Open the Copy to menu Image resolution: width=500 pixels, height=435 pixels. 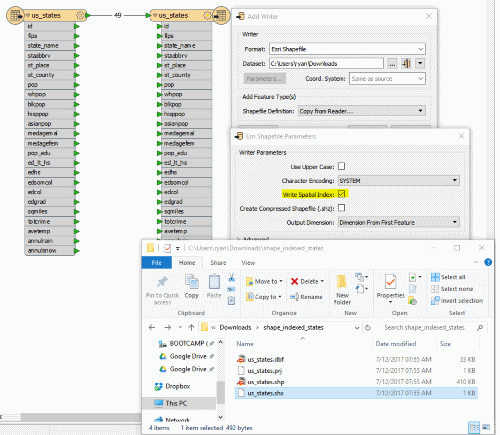pyautogui.click(x=264, y=297)
